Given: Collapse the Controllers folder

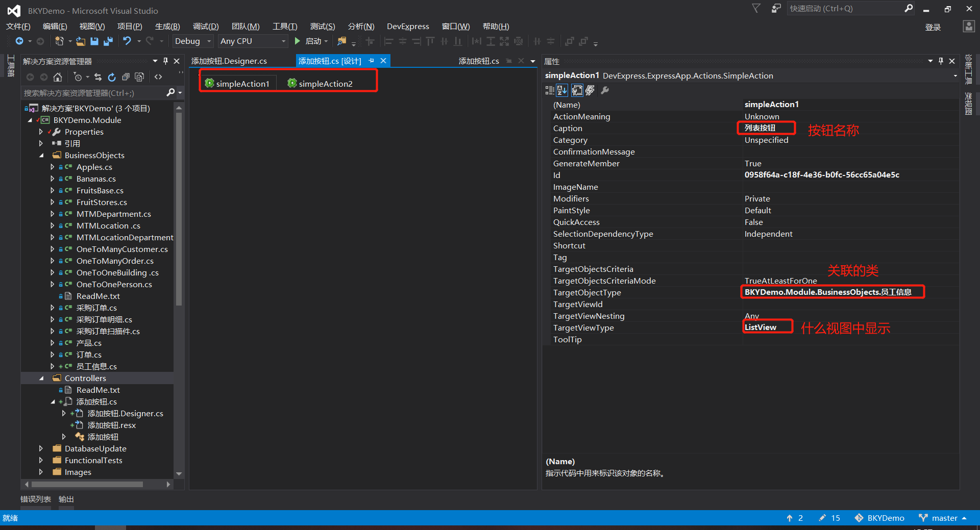Looking at the screenshot, I should (41, 378).
